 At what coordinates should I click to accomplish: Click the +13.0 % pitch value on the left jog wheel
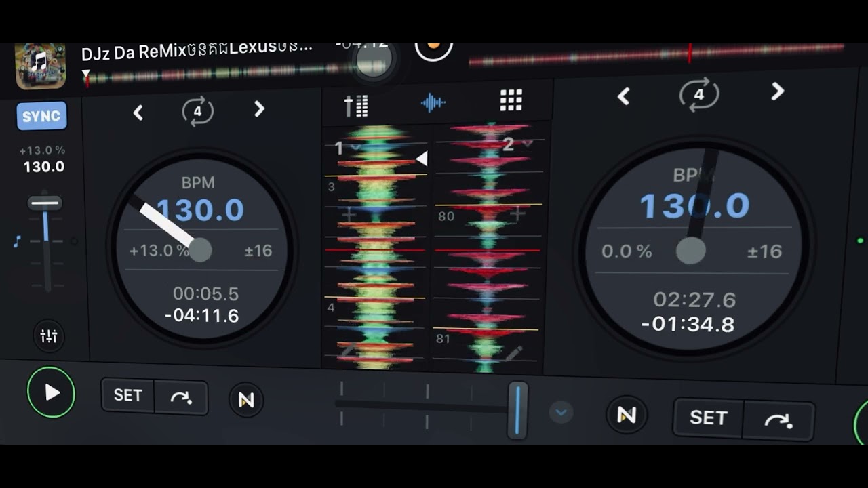tap(159, 251)
